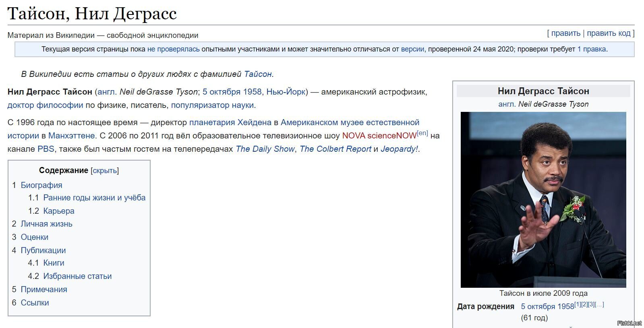Open the 'планетария Хейдена' link
This screenshot has width=644, height=328.
coord(230,122)
